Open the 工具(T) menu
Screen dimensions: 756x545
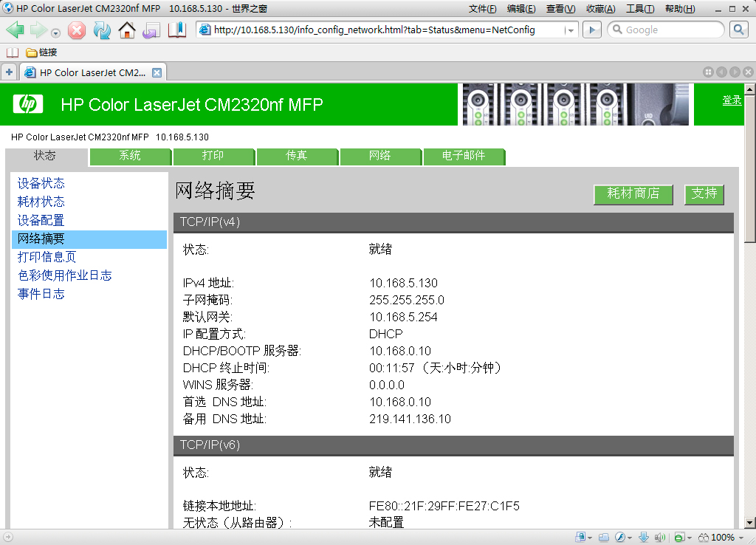pyautogui.click(x=639, y=9)
